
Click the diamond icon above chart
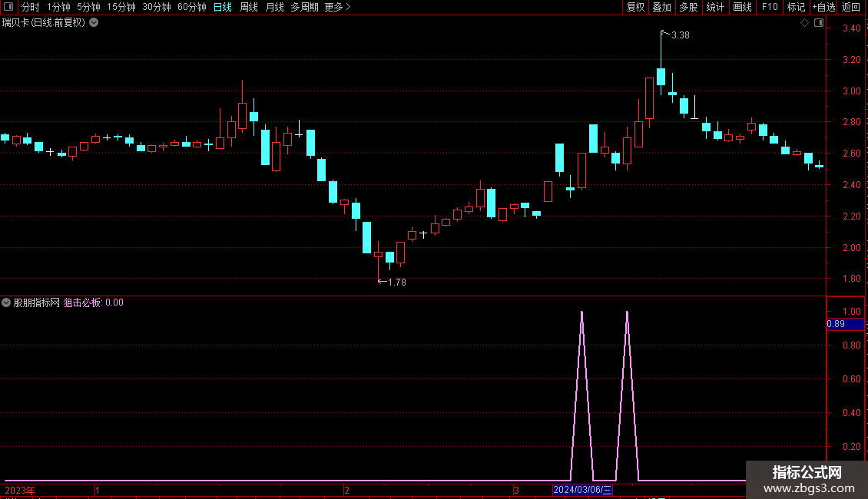[804, 23]
